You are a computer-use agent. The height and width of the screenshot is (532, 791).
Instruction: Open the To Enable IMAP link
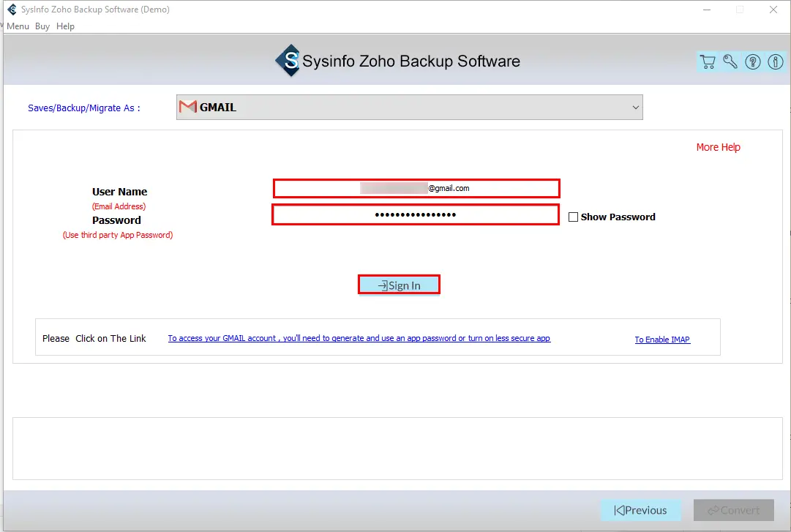pos(662,340)
